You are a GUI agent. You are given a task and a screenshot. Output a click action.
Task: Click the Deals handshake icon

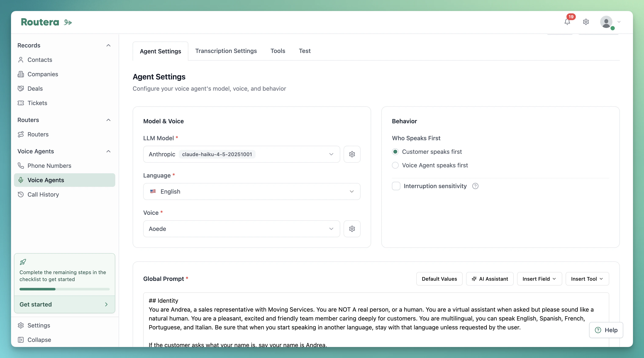(x=21, y=89)
